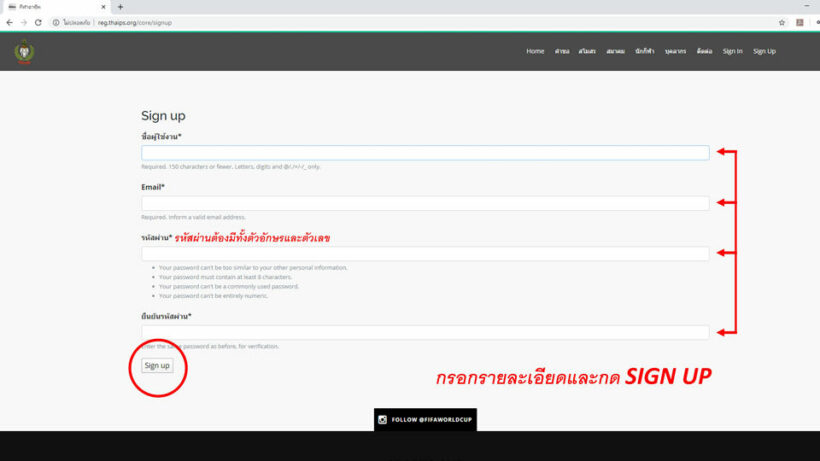Open a new tab with the plus icon
820x461 pixels.
tap(120, 7)
